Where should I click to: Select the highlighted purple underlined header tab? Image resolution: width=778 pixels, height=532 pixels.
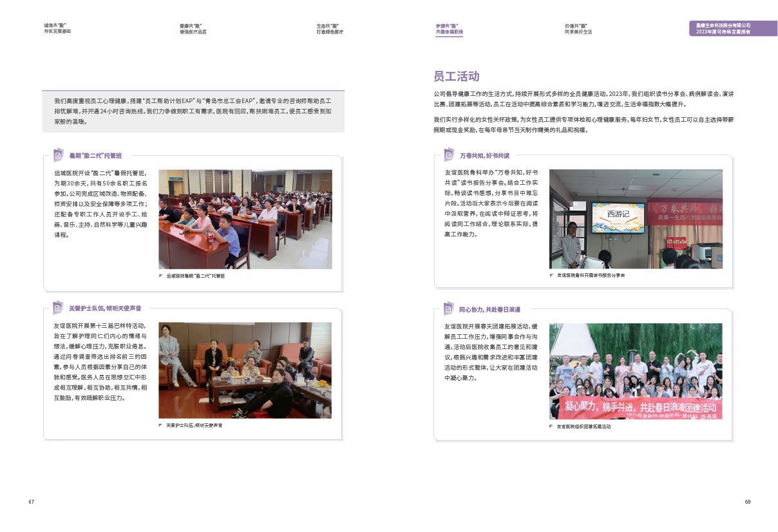coord(449,28)
